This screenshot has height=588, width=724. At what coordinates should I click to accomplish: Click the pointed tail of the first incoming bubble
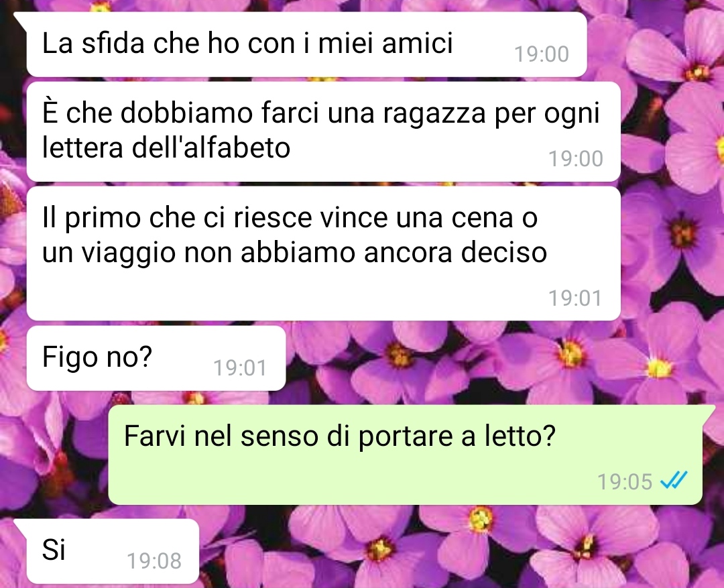pyautogui.click(x=21, y=19)
